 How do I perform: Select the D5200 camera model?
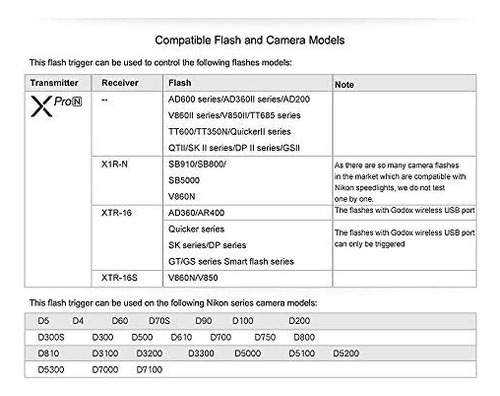(x=346, y=353)
